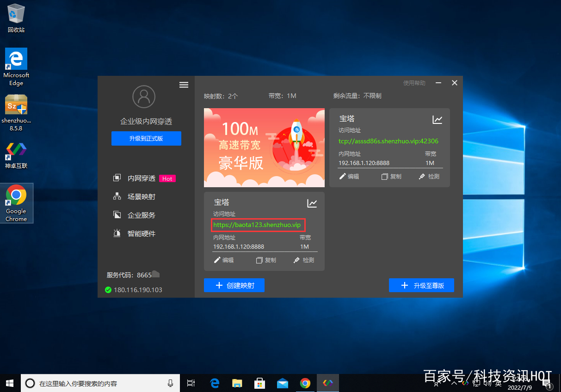Click the user avatar icon
Screen dimensions: 561x392
(144, 97)
